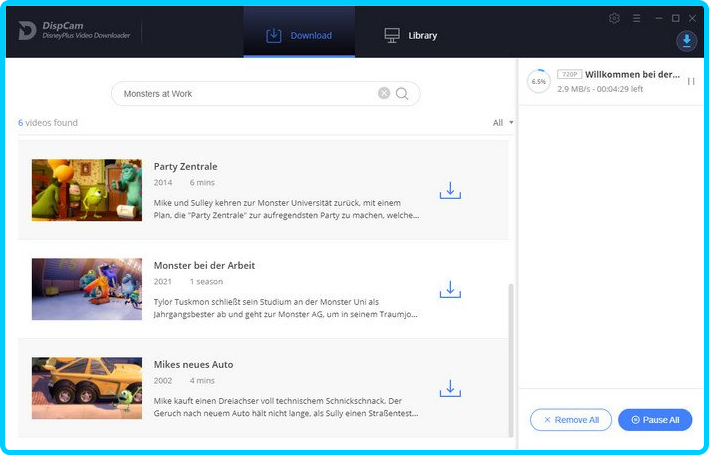
Task: Download the Mikes neues Auto video
Action: tap(450, 389)
